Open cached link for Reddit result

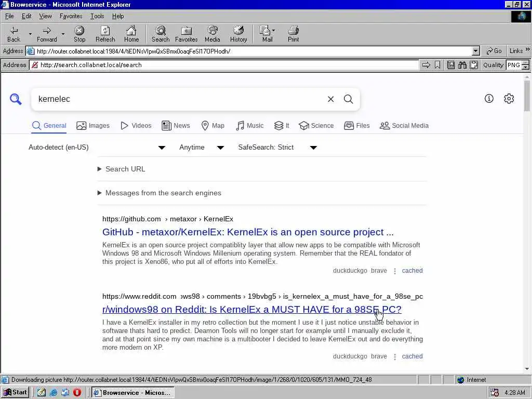(x=412, y=356)
